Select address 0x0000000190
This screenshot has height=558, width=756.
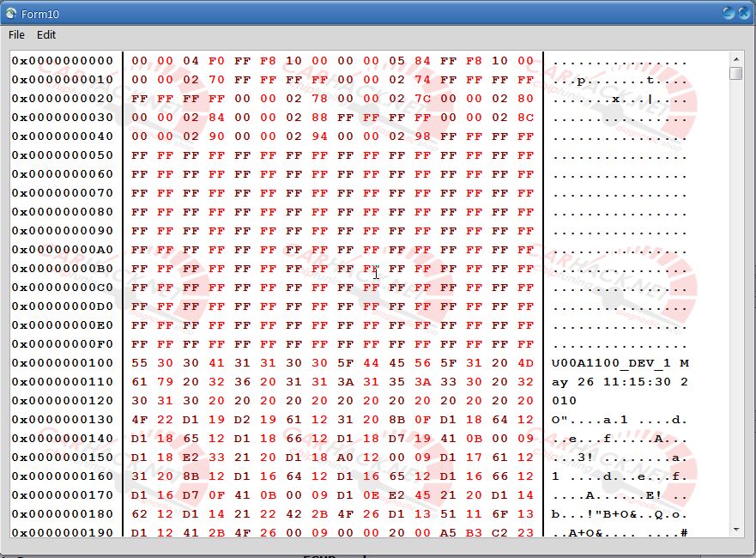63,532
